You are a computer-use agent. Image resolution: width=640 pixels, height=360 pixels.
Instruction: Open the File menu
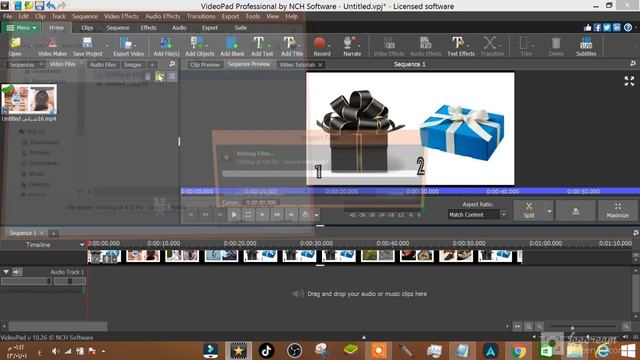(x=7, y=16)
